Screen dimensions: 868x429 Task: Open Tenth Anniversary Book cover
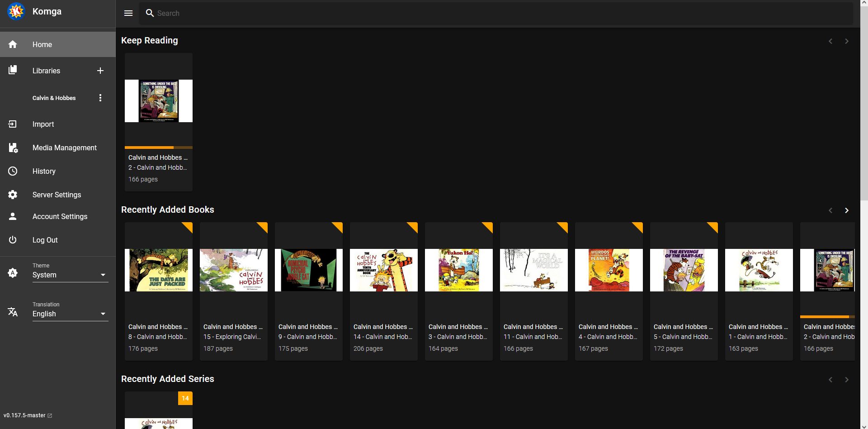(384, 270)
